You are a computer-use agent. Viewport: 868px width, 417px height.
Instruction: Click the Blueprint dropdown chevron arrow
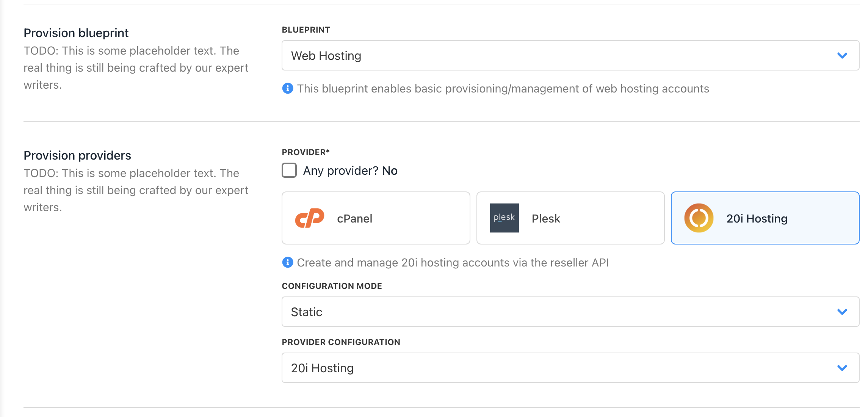[842, 55]
